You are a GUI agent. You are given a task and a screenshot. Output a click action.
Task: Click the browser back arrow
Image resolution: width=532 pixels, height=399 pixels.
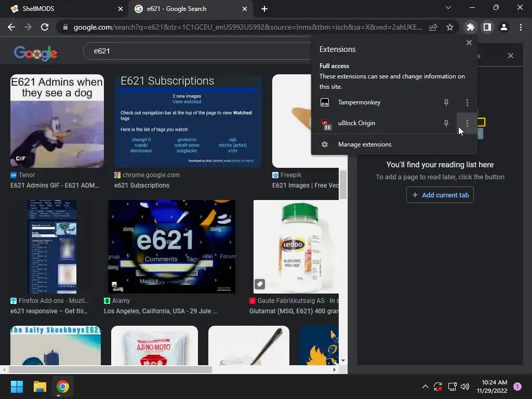11,27
